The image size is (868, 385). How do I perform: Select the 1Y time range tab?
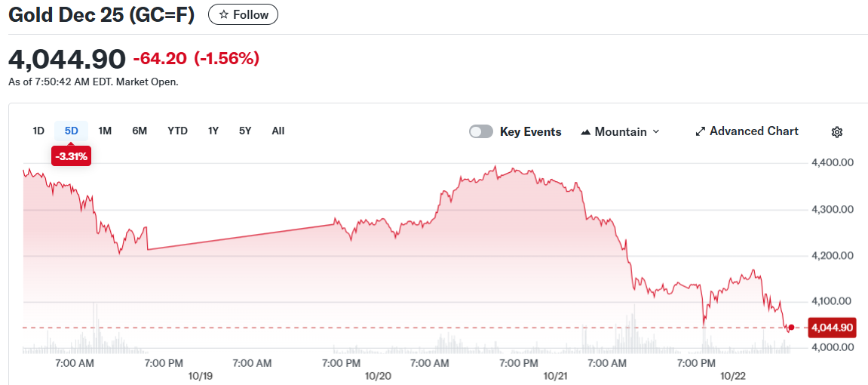(213, 131)
